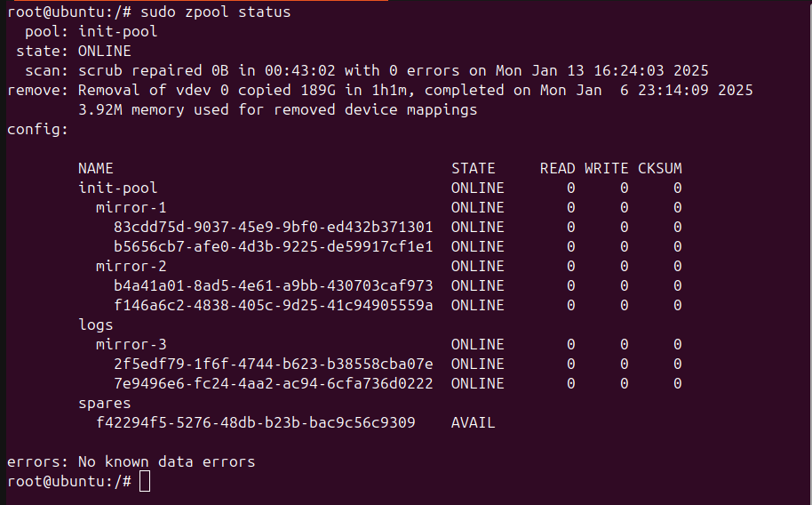Click the 'mirror-3' log vdev entry
Screen dimensions: 812x505
click(x=131, y=344)
